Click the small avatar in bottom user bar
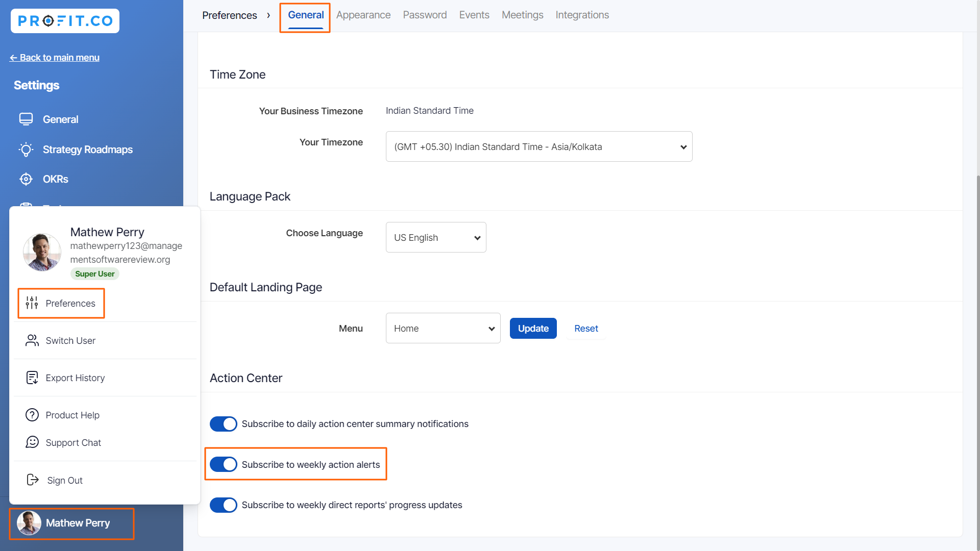Screen dimensions: 980x551 coord(29,523)
